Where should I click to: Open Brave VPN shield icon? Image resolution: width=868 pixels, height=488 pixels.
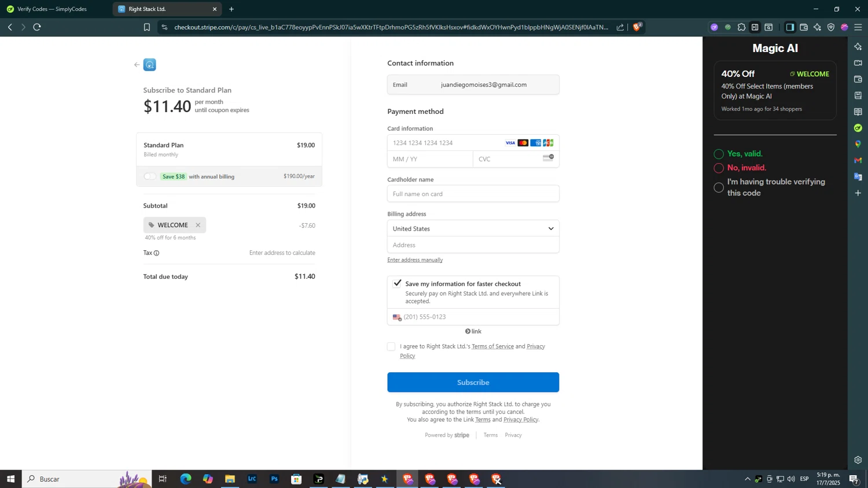click(x=831, y=27)
